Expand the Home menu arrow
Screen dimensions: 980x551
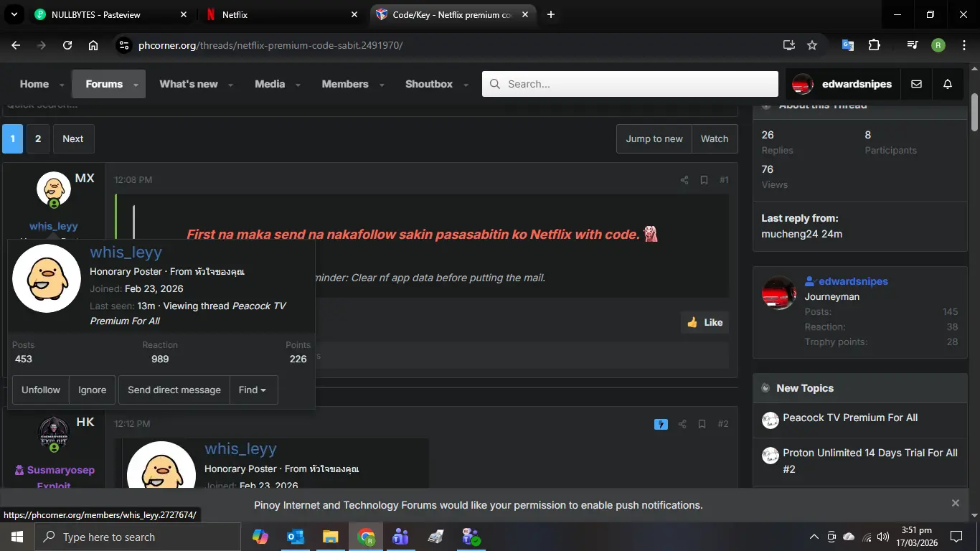(x=62, y=85)
